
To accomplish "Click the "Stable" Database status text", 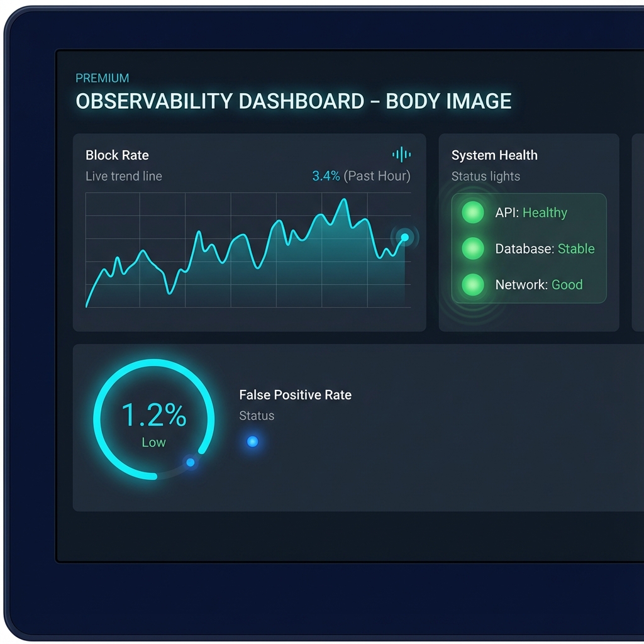I will [x=576, y=248].
